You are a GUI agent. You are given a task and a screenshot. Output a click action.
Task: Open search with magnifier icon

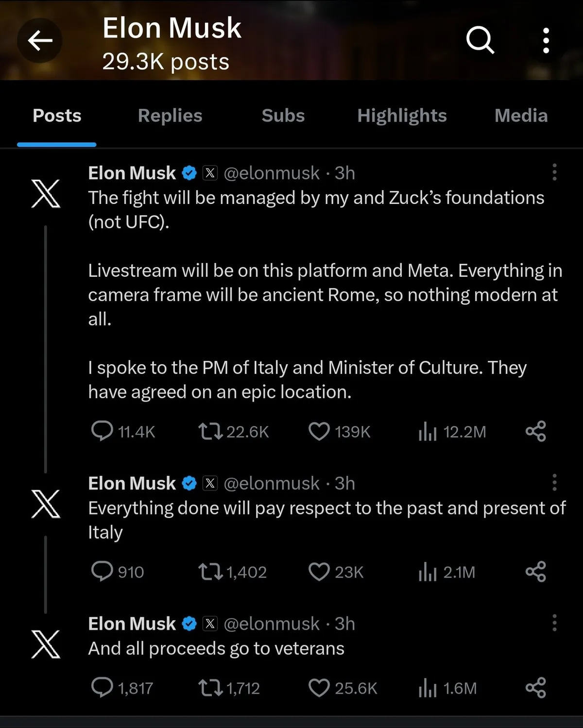480,40
